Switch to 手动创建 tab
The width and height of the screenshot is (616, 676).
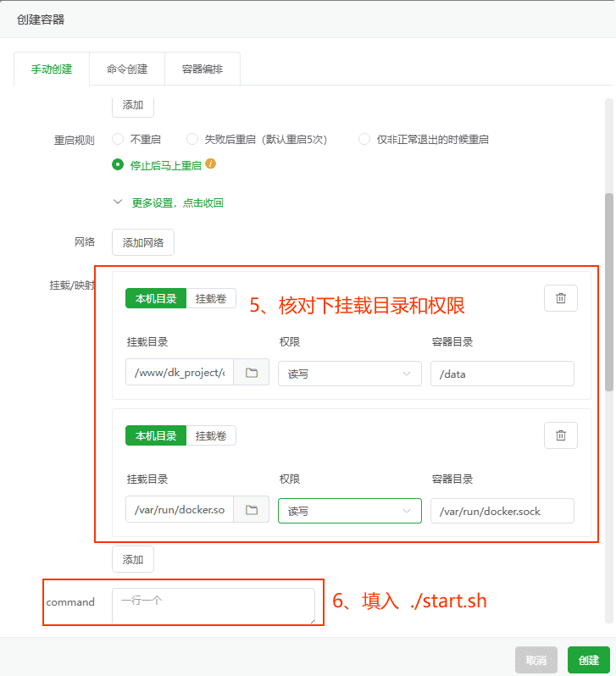[52, 69]
